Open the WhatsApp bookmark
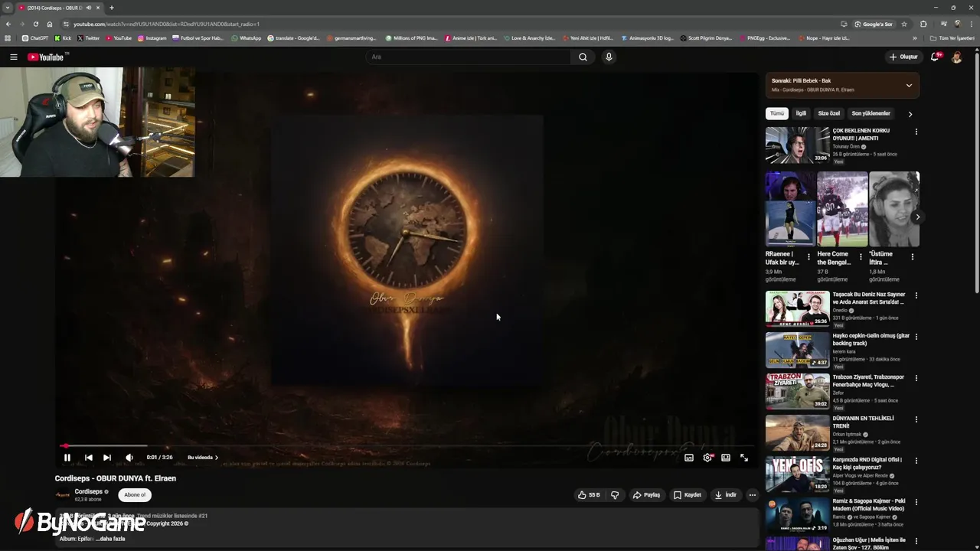Image resolution: width=980 pixels, height=551 pixels. click(246, 37)
